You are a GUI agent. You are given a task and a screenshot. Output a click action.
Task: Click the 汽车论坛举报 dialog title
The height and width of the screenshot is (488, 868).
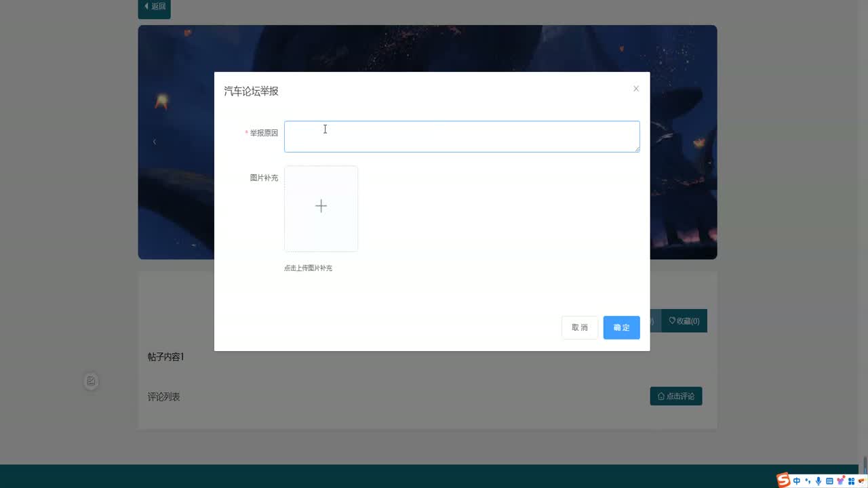tap(251, 91)
